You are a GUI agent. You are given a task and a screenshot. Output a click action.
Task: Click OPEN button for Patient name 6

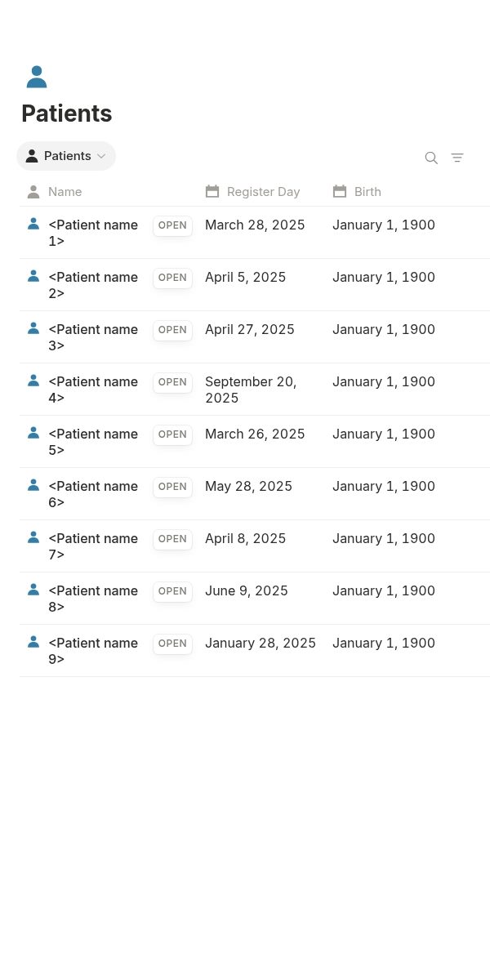coord(172,487)
